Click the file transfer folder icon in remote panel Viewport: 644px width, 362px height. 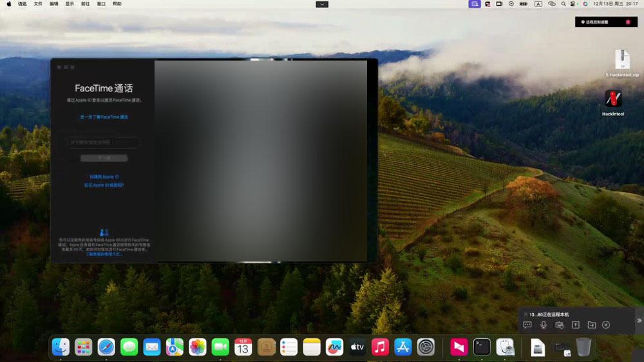(591, 325)
